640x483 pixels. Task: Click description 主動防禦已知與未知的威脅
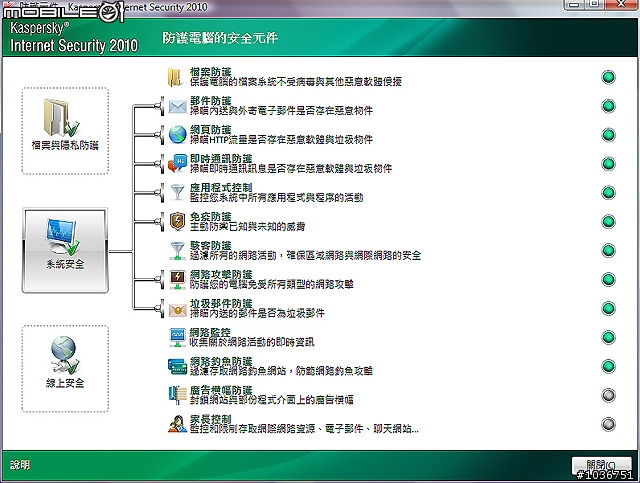(247, 227)
